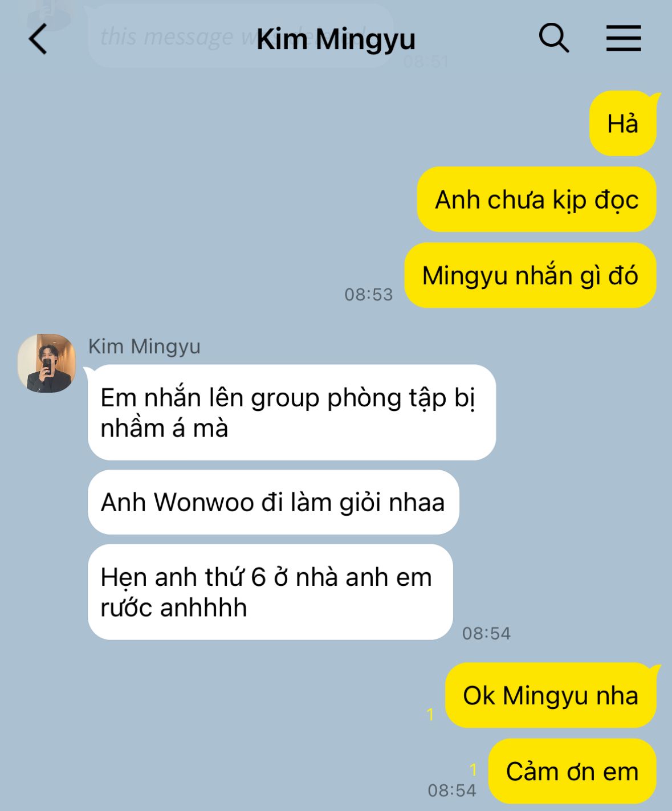Tap unread count beside "Cảm ơn em"
Image resolution: width=672 pixels, height=811 pixels.
(x=473, y=771)
